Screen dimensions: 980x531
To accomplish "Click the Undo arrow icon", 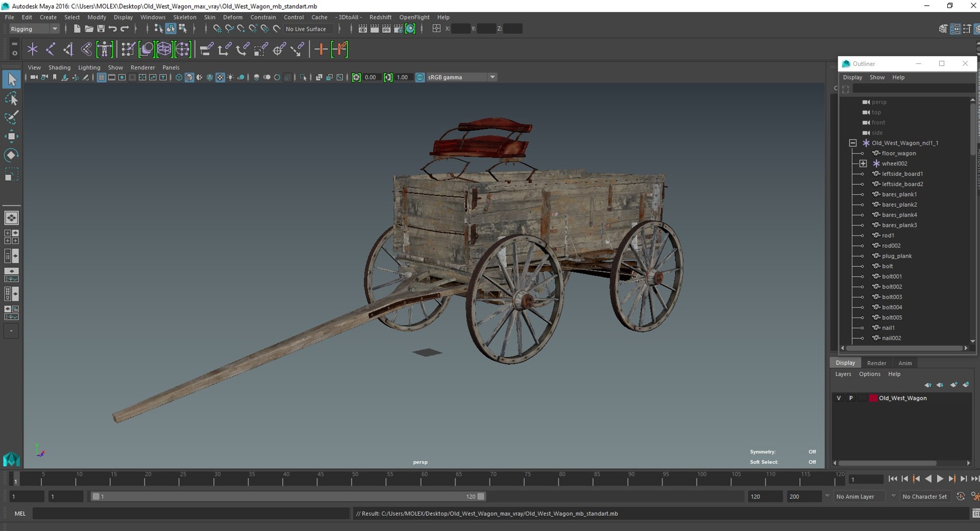I will [x=113, y=29].
